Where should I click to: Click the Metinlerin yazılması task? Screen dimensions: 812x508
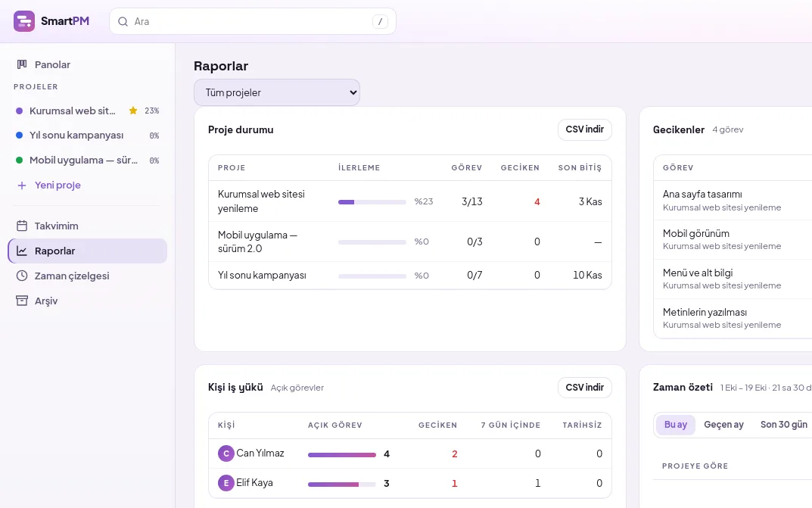[x=705, y=312]
